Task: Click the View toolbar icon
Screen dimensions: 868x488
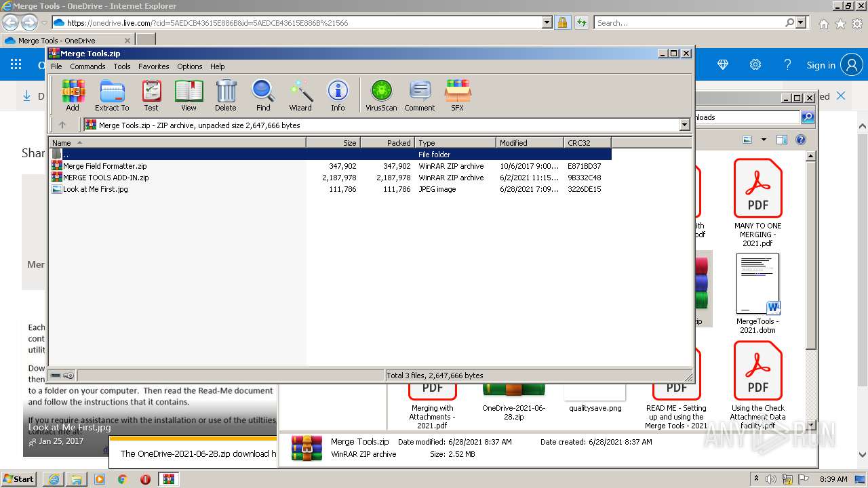Action: 189,96
